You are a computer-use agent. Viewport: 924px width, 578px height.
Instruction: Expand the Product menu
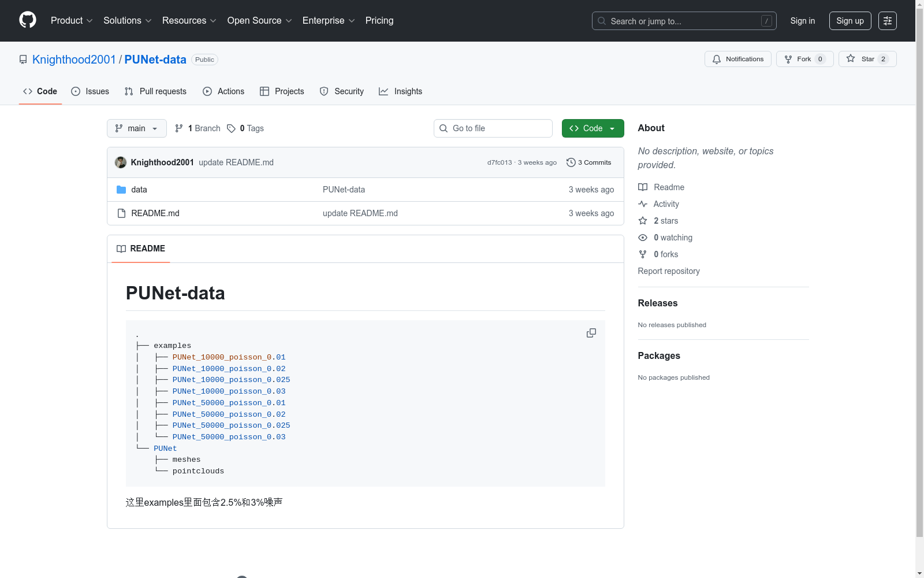coord(72,21)
